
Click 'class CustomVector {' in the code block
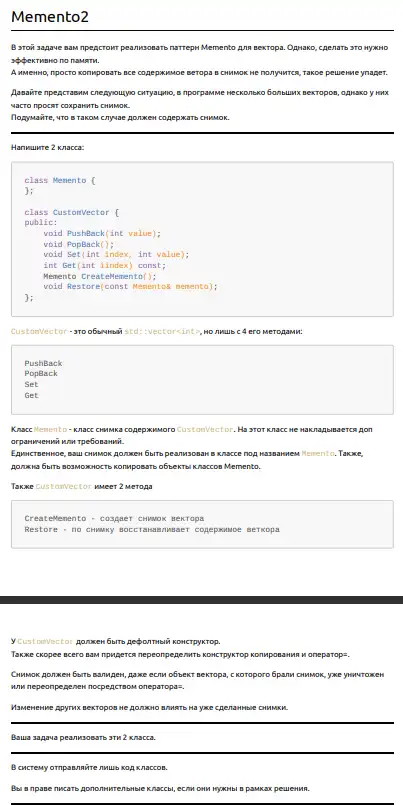(72, 212)
